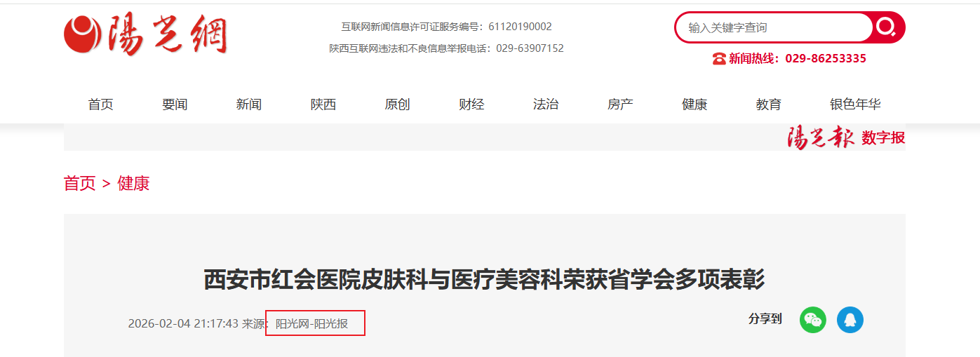Image resolution: width=980 pixels, height=357 pixels.
Task: Share article via the WeChat icon
Action: click(813, 320)
